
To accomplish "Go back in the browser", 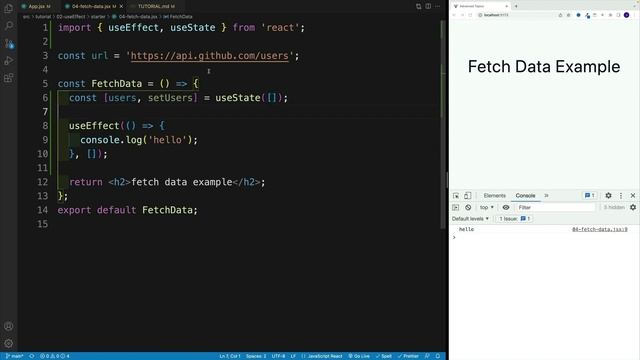I will pyautogui.click(x=454, y=15).
